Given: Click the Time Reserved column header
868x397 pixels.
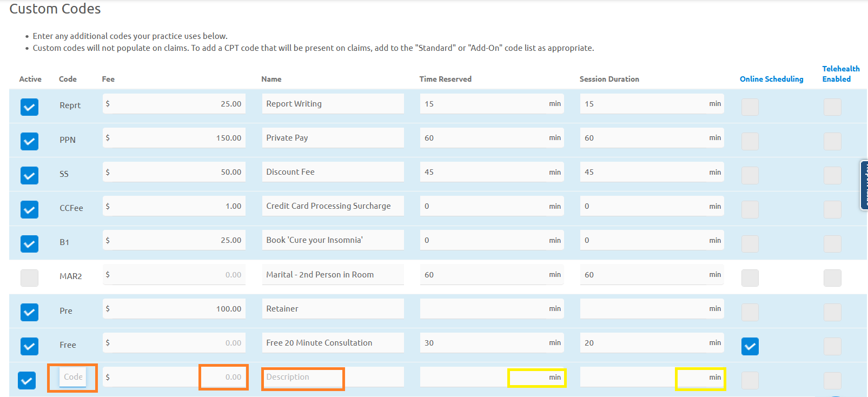Looking at the screenshot, I should pyautogui.click(x=446, y=79).
